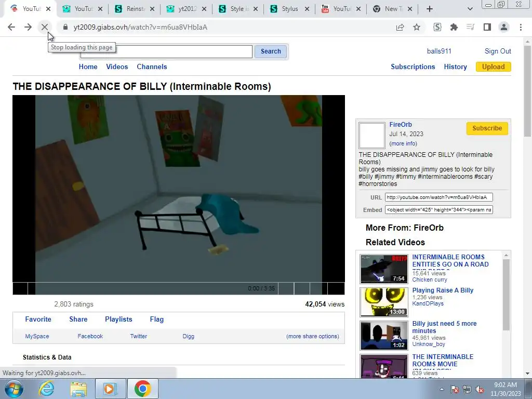
Task: Go back using the browser back arrow
Action: pyautogui.click(x=11, y=27)
